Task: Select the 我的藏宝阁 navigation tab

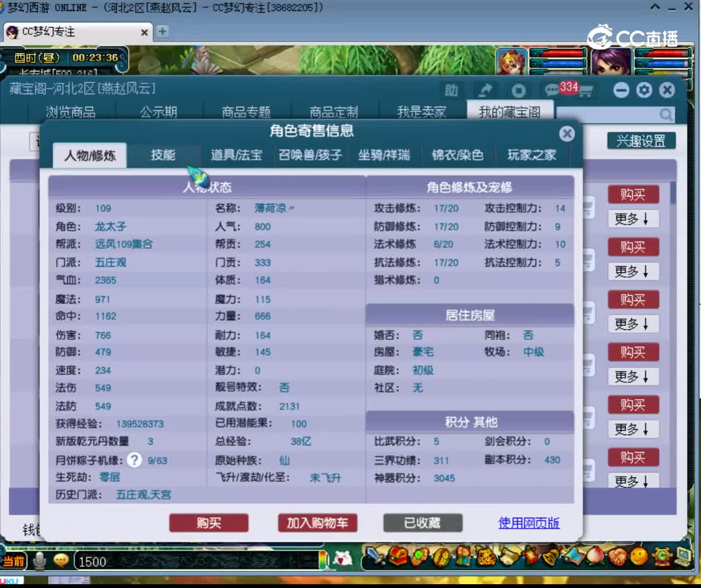Action: click(x=509, y=112)
